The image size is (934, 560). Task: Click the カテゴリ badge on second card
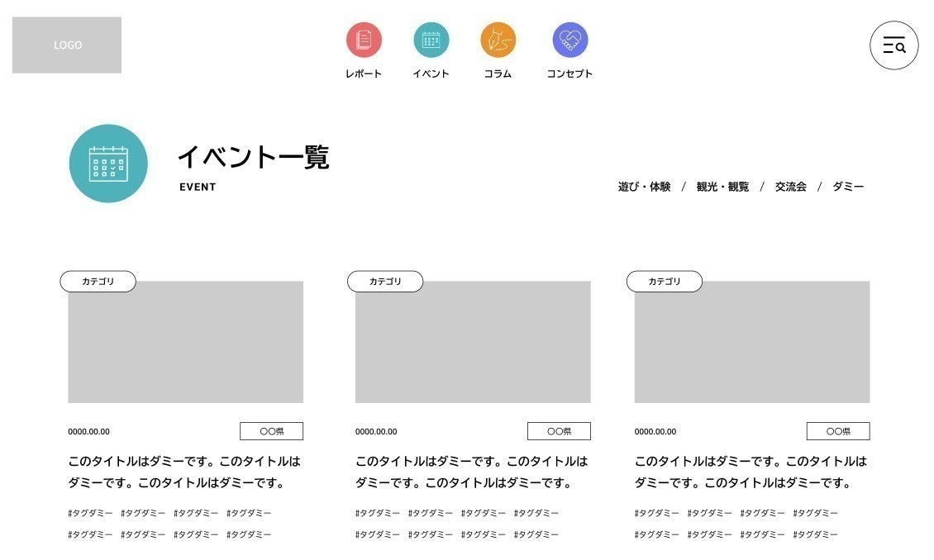385,282
